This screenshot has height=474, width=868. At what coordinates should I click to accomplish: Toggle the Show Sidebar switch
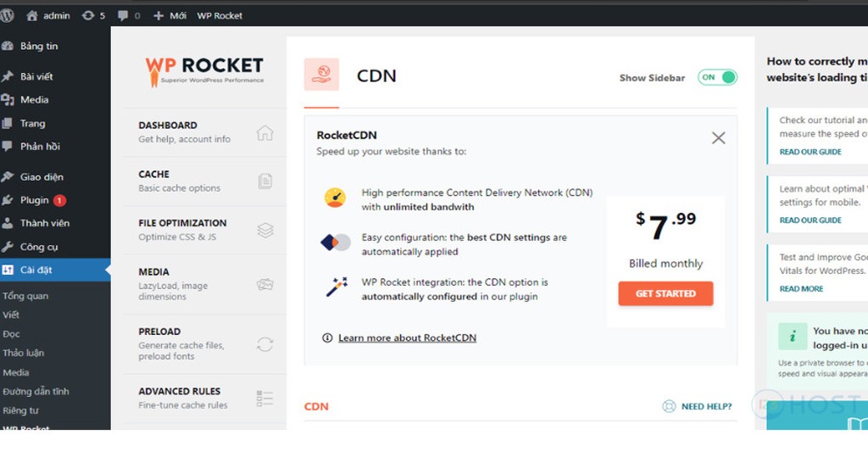[x=717, y=77]
